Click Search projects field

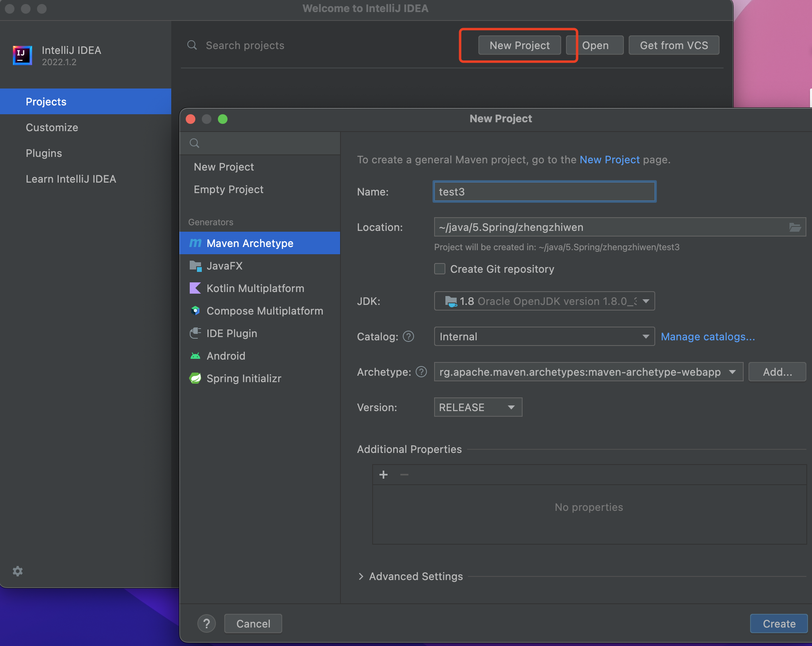click(245, 45)
